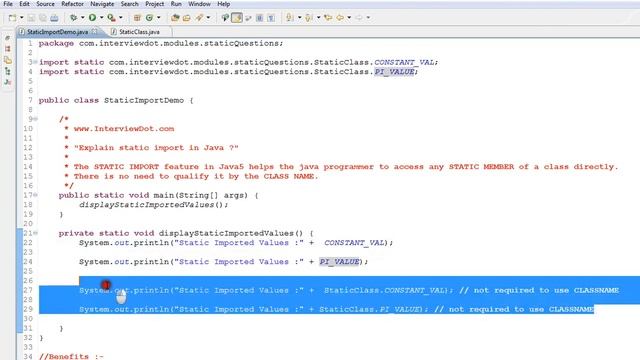Click the New file wizard icon
This screenshot has width=640, height=360.
pyautogui.click(x=13, y=18)
